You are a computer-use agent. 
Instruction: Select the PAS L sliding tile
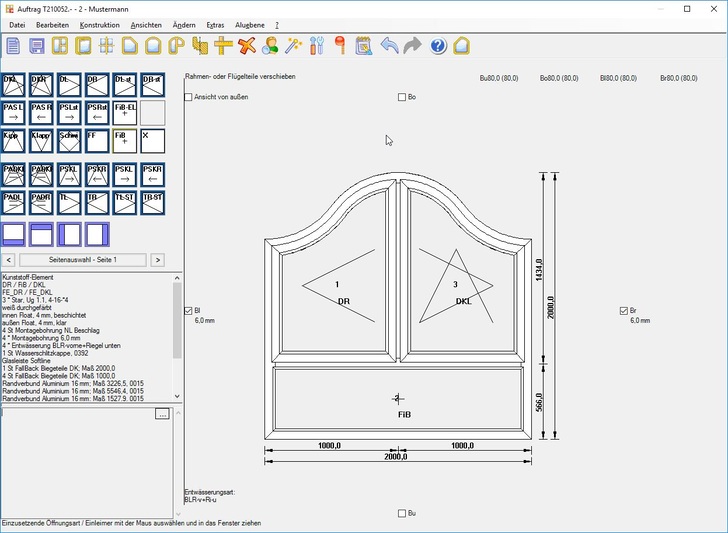coord(13,112)
